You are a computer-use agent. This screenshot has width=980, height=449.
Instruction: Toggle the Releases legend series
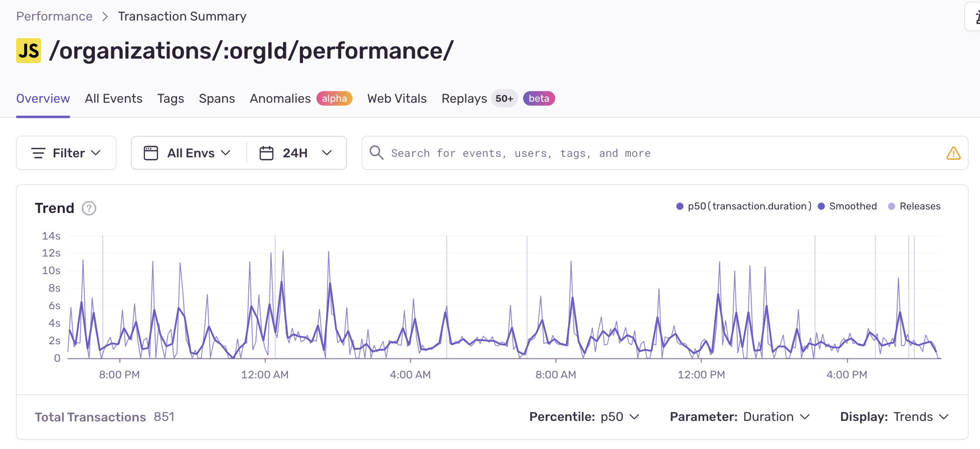[x=914, y=206]
